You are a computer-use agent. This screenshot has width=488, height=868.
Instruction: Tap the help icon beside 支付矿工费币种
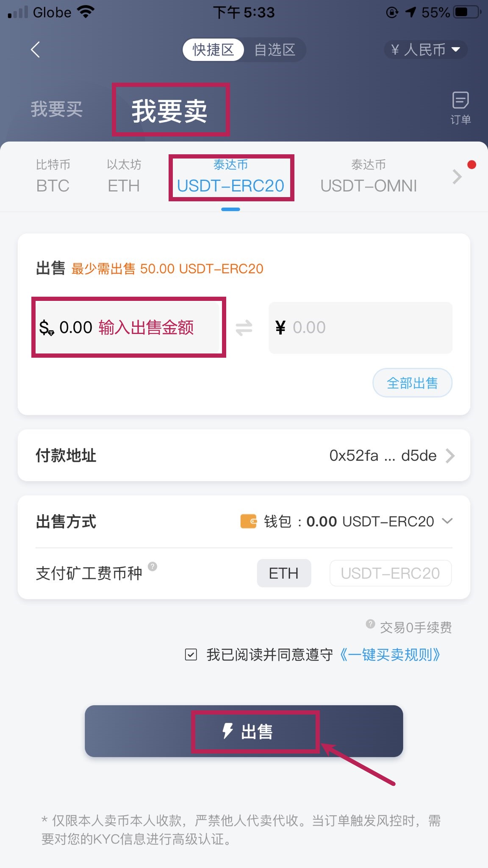coord(152,567)
